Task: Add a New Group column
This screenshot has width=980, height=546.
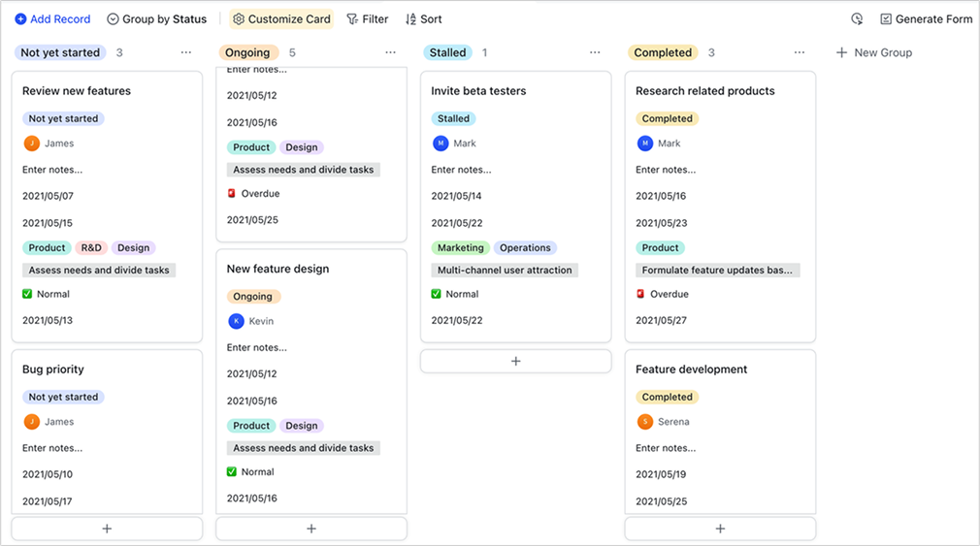Action: 873,53
